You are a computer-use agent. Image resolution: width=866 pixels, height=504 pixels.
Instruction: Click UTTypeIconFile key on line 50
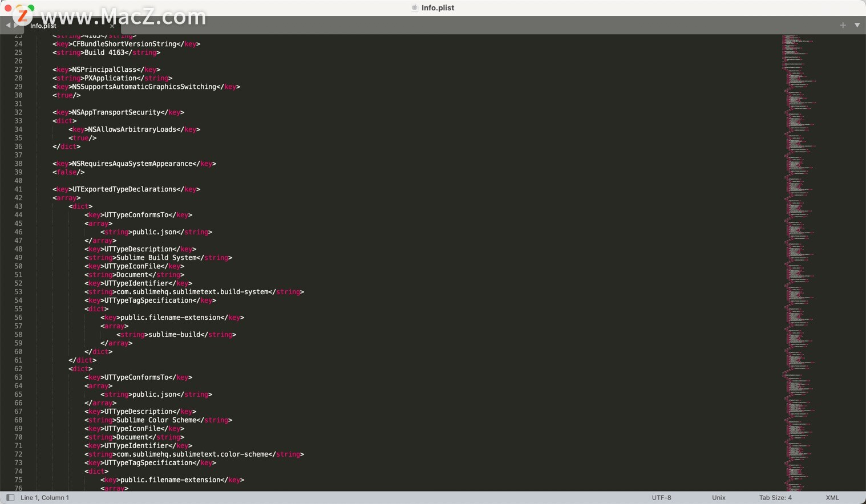tap(132, 266)
